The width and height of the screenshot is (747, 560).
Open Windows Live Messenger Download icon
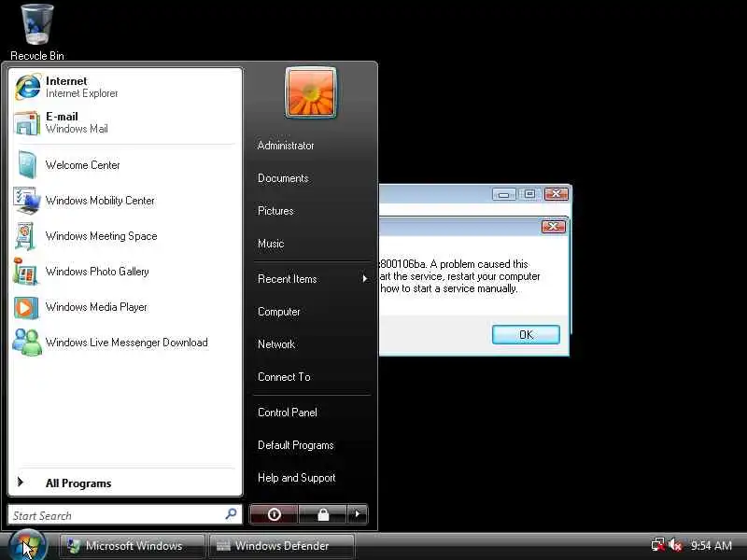pyautogui.click(x=27, y=343)
